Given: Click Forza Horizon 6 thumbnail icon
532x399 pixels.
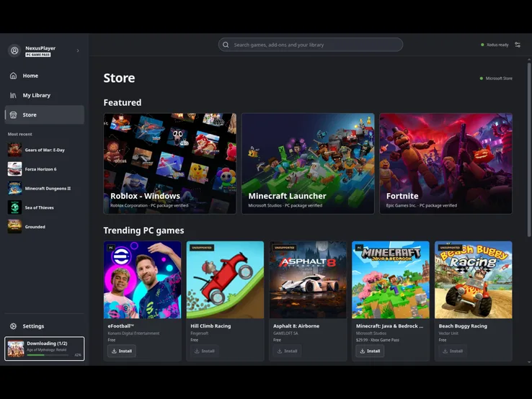Looking at the screenshot, I should tap(14, 169).
